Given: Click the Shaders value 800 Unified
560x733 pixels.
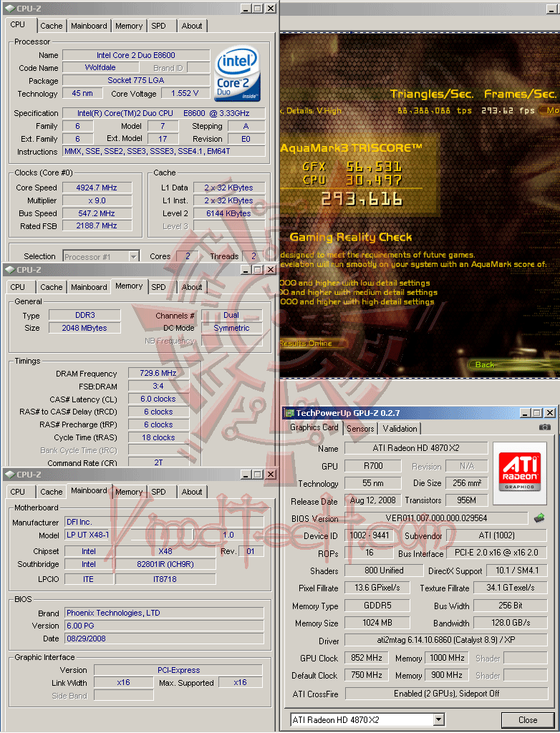Looking at the screenshot, I should click(x=384, y=571).
